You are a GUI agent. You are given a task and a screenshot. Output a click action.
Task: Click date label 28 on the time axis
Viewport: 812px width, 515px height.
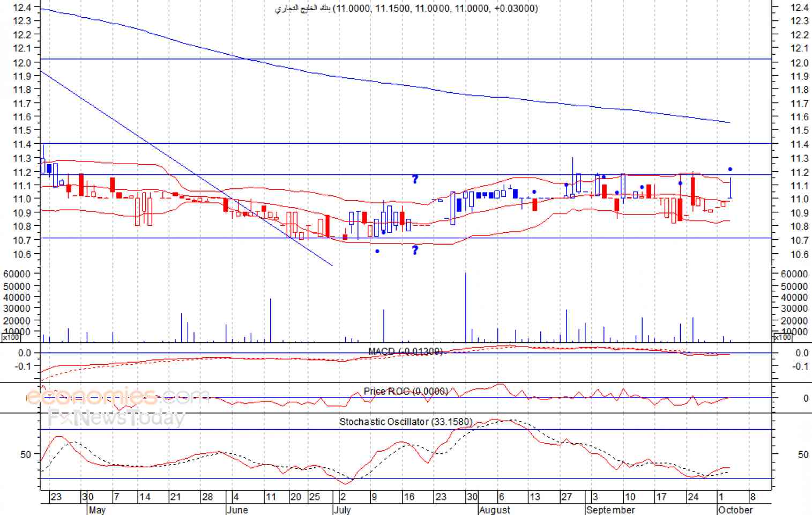[207, 497]
